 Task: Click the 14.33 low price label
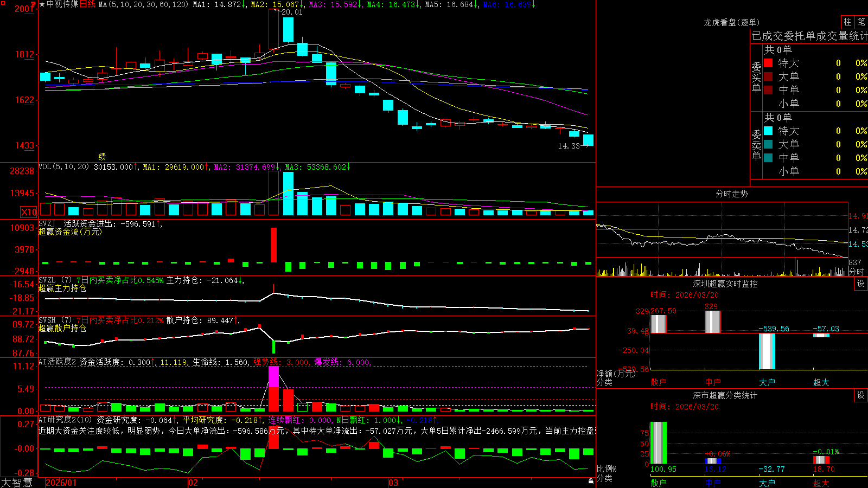click(569, 146)
